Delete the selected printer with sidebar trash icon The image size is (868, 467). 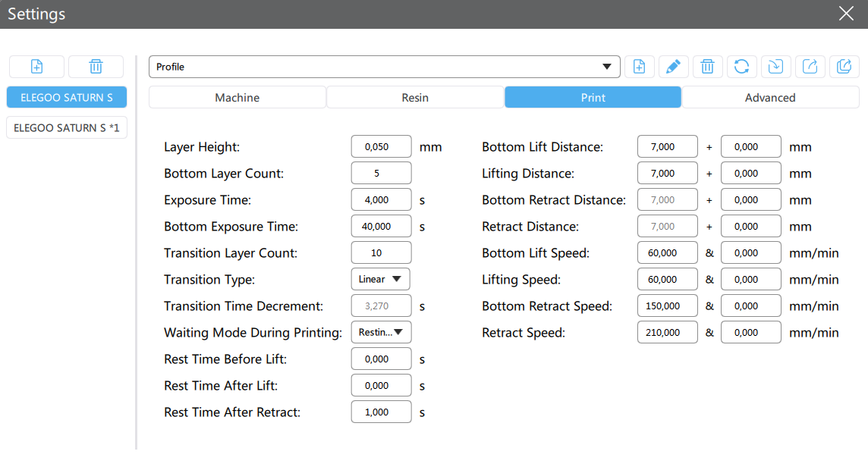(x=96, y=67)
